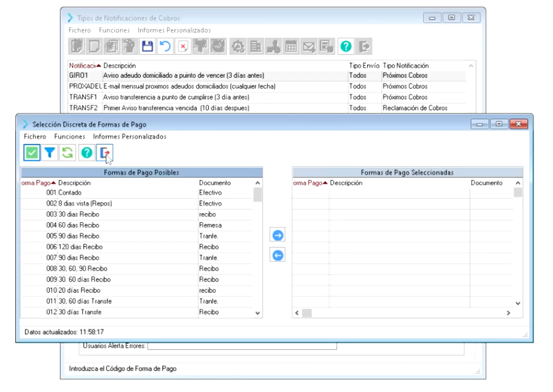Save using the floppy disk icon
The image size is (553, 392).
[148, 46]
